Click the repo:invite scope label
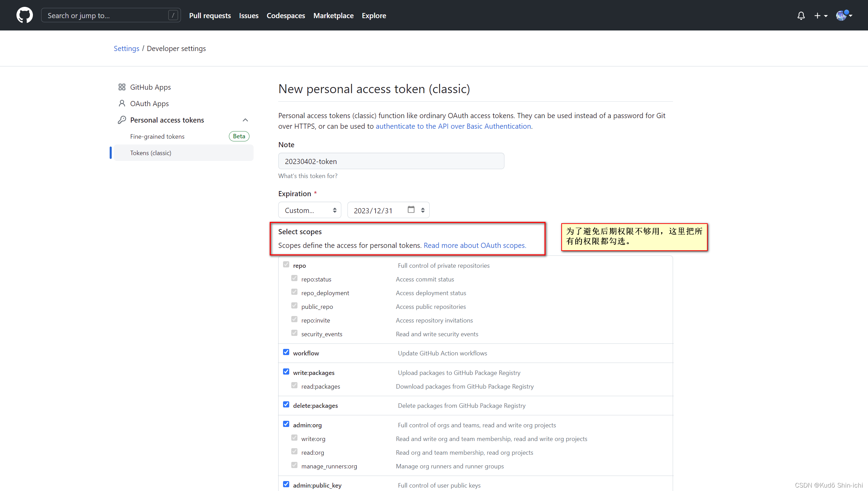 point(316,320)
